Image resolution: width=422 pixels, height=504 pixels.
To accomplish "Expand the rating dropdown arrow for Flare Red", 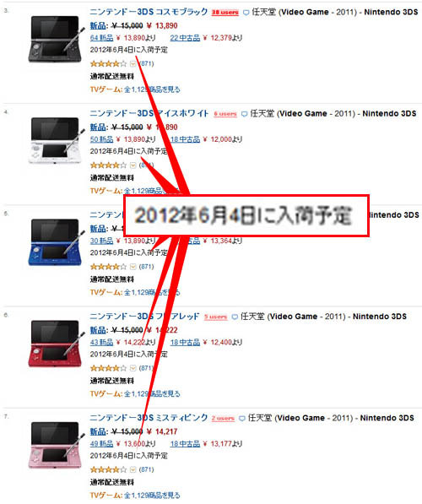I will pyautogui.click(x=133, y=368).
